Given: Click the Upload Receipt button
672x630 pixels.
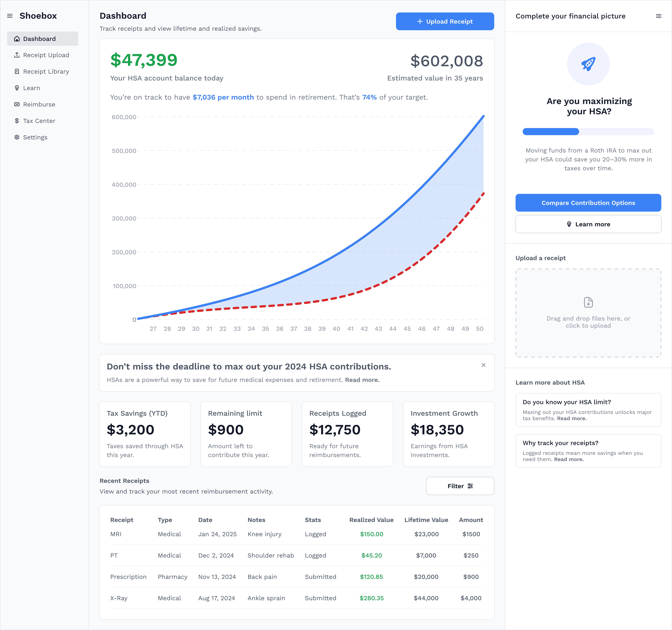Looking at the screenshot, I should click(x=445, y=21).
